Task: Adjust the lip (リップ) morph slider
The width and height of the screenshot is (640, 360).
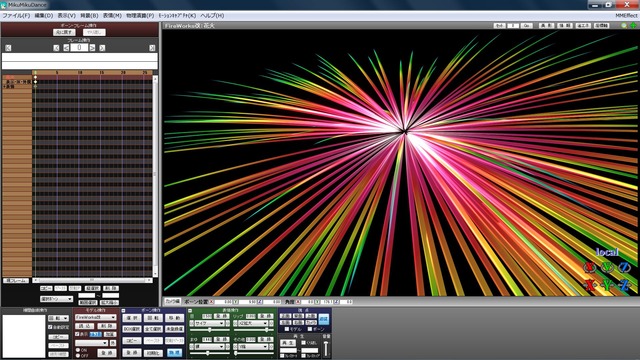Action: pos(253,330)
